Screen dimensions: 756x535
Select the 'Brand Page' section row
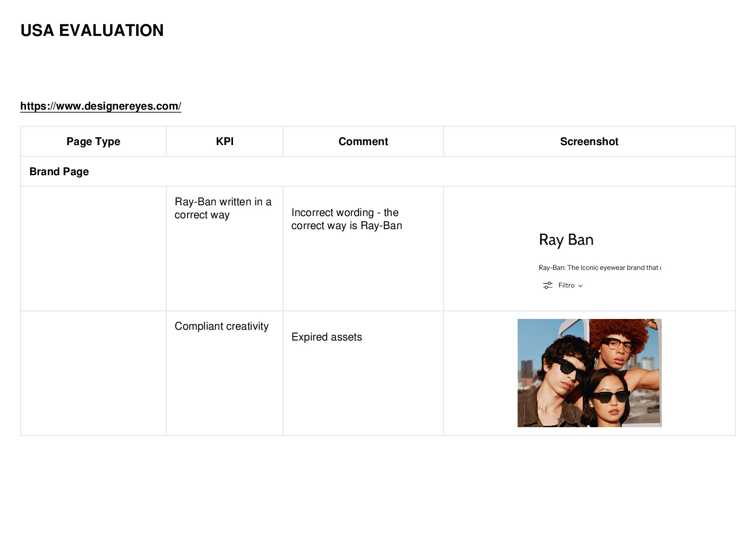tap(378, 172)
